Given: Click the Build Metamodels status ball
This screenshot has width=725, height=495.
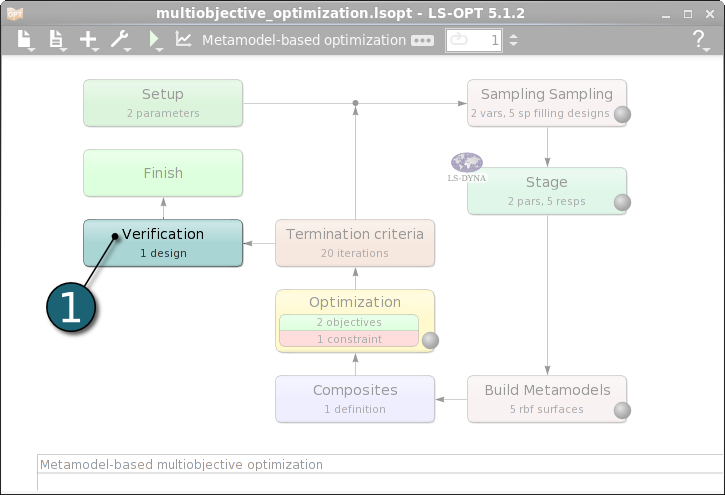Looking at the screenshot, I should (x=622, y=410).
